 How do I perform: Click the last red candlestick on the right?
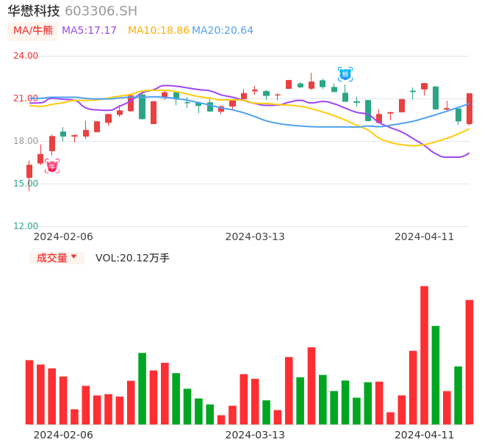tap(469, 109)
